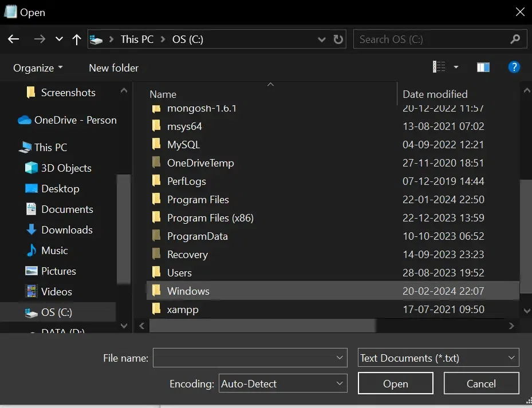Select the xampp folder

pyautogui.click(x=183, y=310)
